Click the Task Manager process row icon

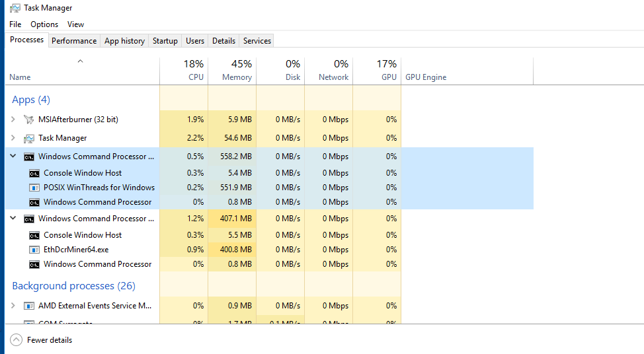tap(28, 138)
